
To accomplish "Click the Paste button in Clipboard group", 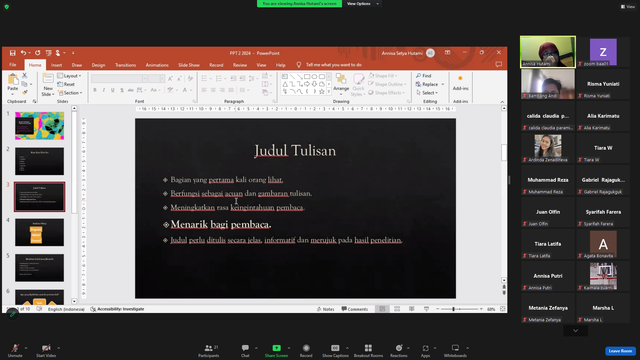I will click(13, 83).
